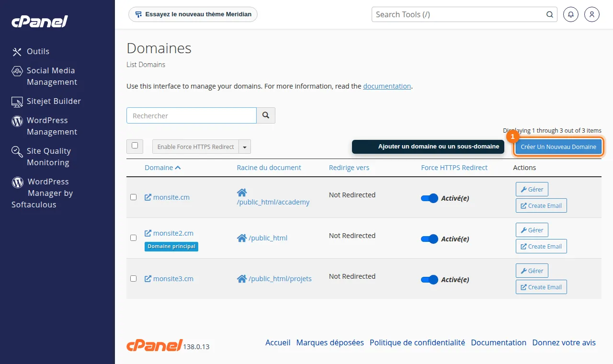Click the domain search magnifier button
Image resolution: width=613 pixels, height=364 pixels.
(266, 115)
